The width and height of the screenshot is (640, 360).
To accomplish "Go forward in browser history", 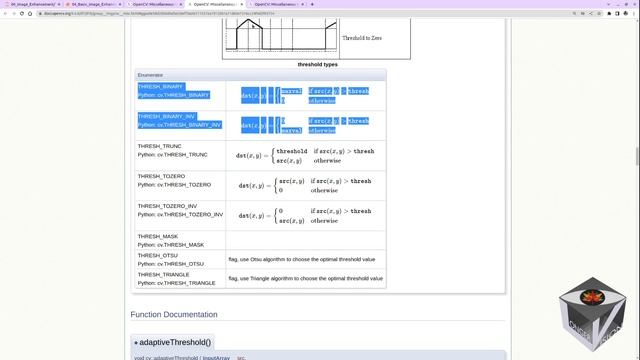I will [x=13, y=13].
